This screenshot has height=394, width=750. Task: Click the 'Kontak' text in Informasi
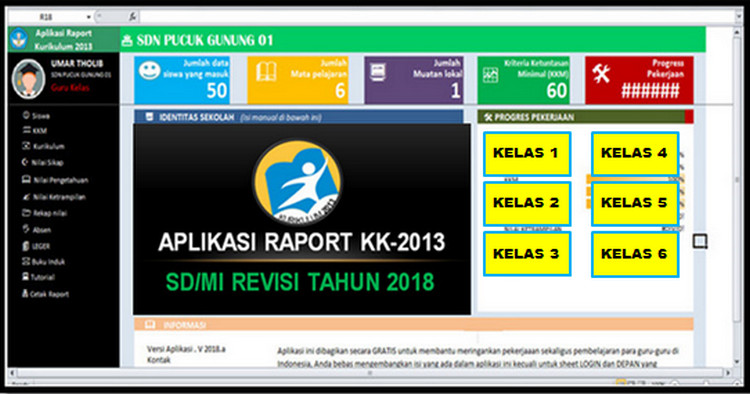click(x=158, y=360)
